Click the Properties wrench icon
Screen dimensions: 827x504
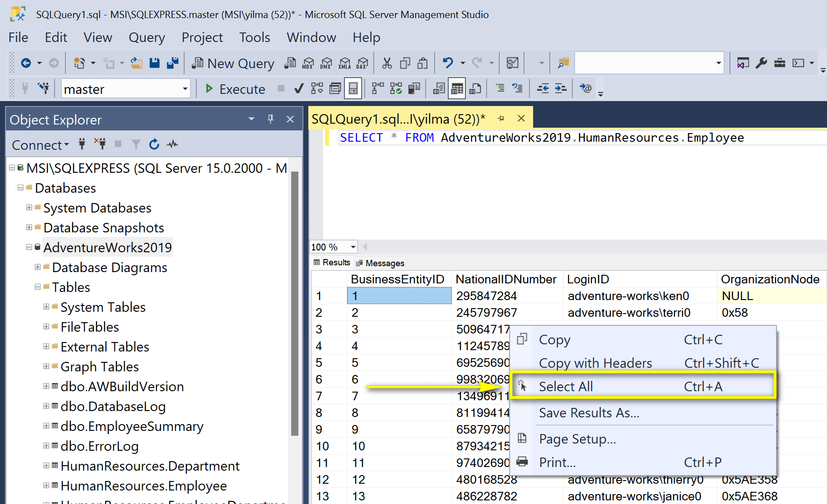tap(762, 63)
